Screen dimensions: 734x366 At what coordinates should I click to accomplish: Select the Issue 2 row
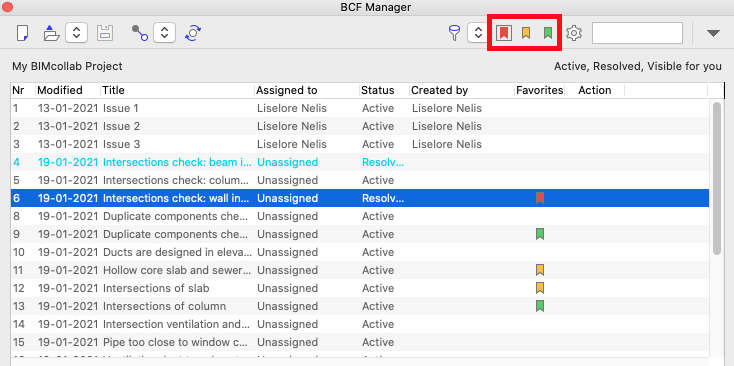click(x=360, y=126)
